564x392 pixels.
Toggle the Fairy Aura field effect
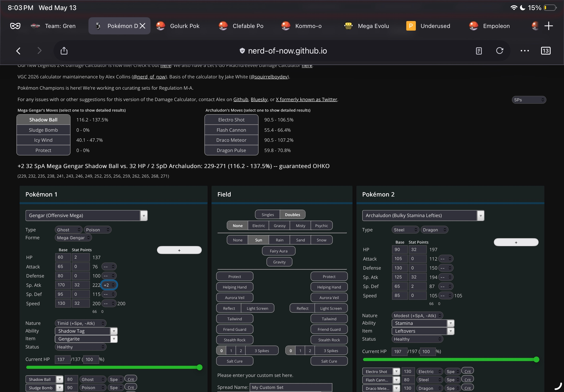pyautogui.click(x=279, y=251)
